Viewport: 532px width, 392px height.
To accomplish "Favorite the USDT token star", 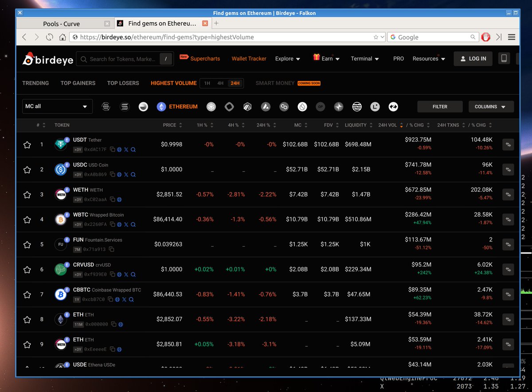I will [x=27, y=144].
